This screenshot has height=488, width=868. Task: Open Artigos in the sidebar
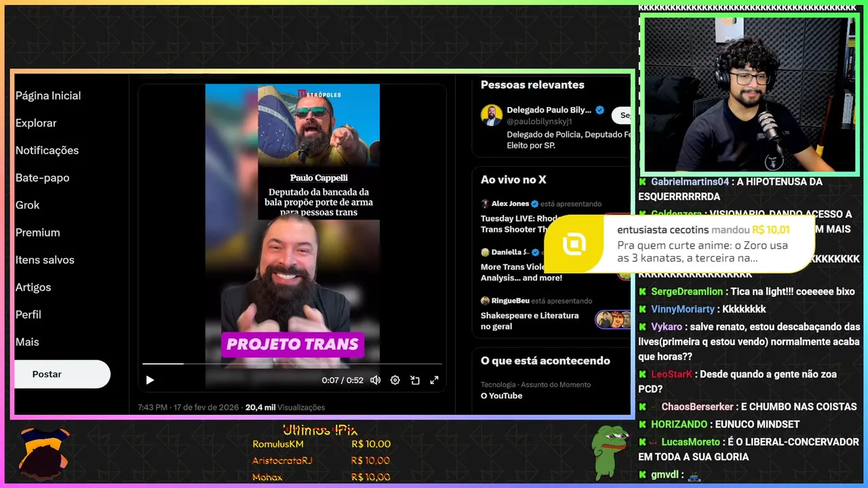pyautogui.click(x=33, y=287)
